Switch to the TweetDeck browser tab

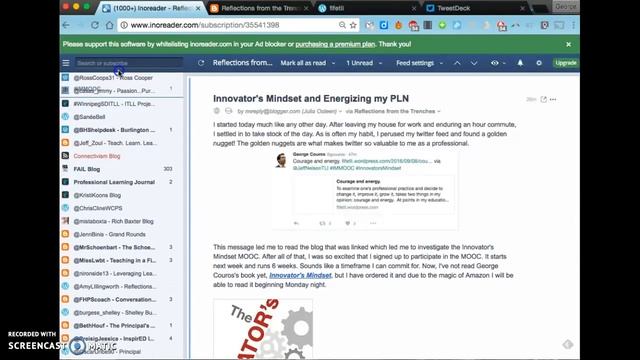coord(475,8)
